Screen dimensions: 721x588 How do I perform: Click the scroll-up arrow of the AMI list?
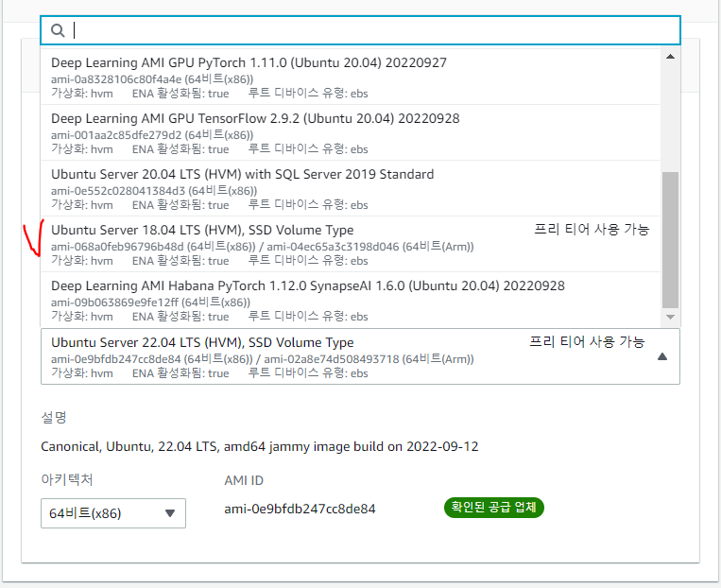coord(670,56)
